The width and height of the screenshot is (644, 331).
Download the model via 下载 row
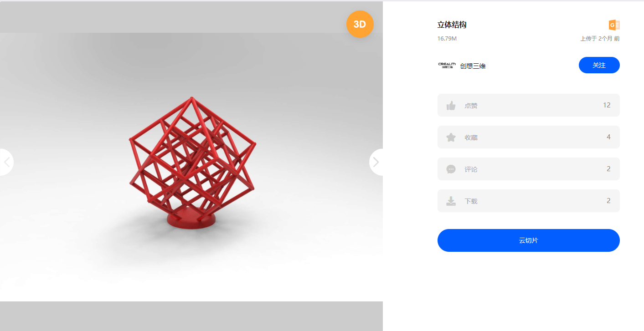pos(529,201)
